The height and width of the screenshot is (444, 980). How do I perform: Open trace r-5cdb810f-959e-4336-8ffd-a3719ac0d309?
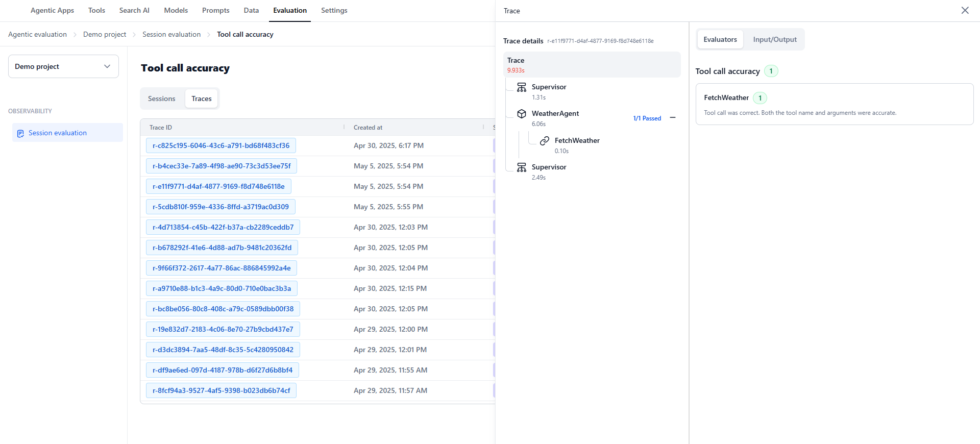click(220, 207)
